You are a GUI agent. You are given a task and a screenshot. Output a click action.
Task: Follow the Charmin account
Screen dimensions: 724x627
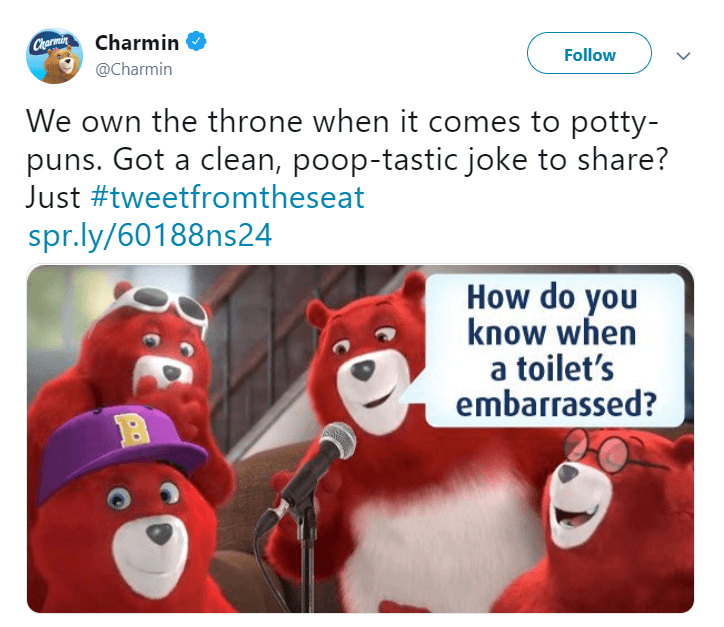(x=589, y=54)
